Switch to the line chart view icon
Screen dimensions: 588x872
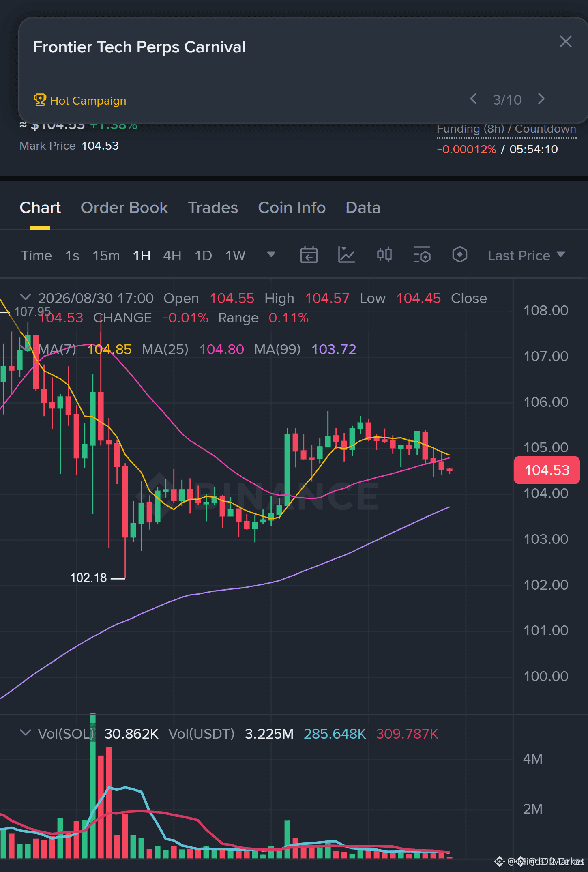[x=346, y=255]
